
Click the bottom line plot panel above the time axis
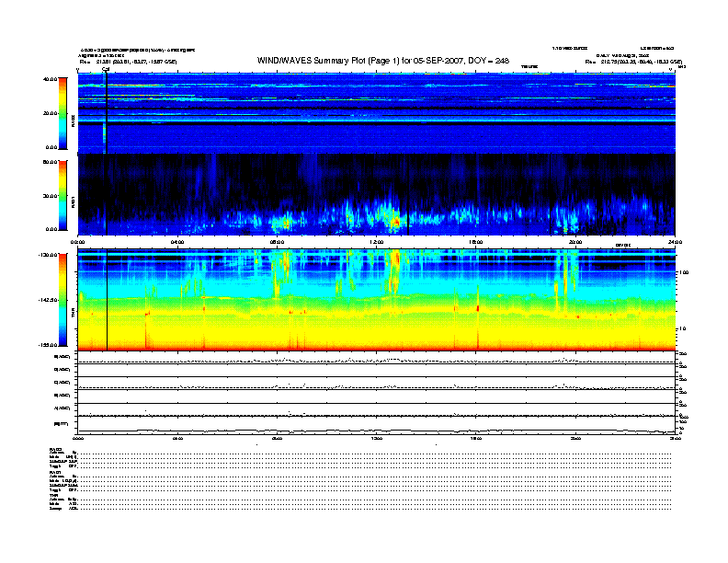coord(377,425)
